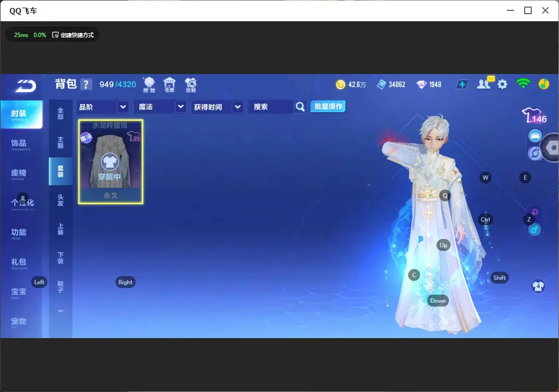Screen dimensions: 559x392
Task: Click the Right key overlay
Action: 125,282
